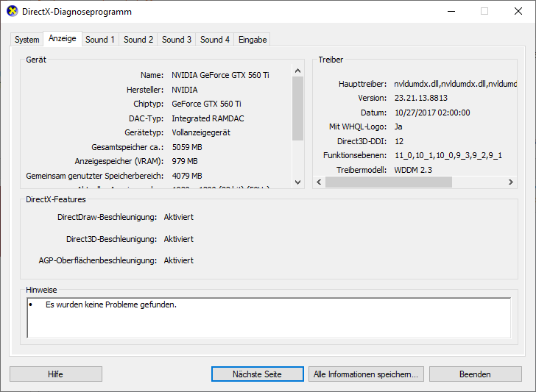Click the Treiber horizontal scrollbar thumb
Screen dimensions: 536x392
click(388, 182)
